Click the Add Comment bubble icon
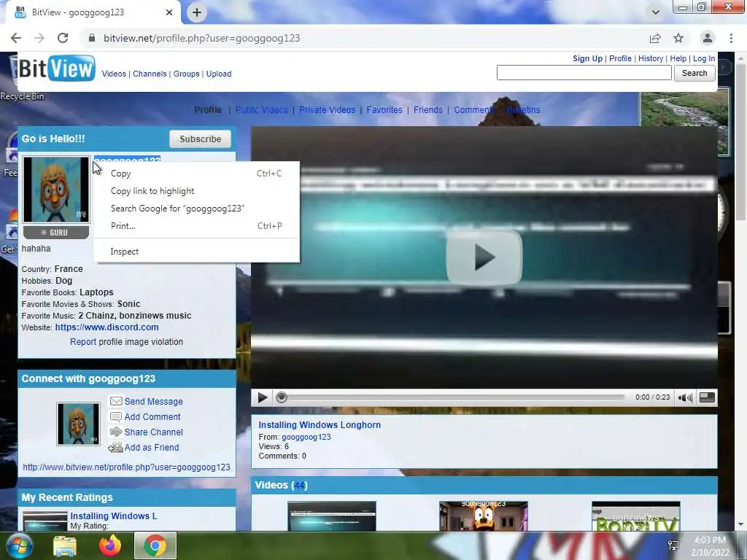Screen dimensions: 747x560 tap(116, 416)
